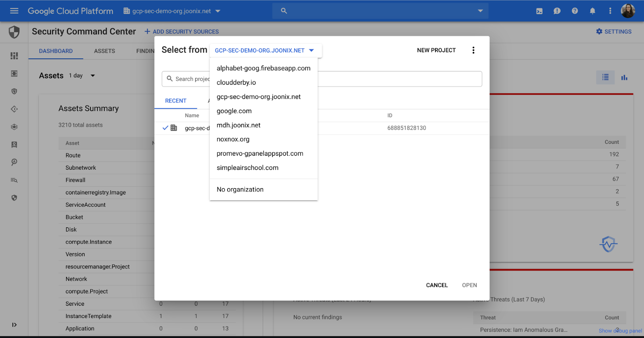Viewport: 644px width, 338px height.
Task: Click the Security Command Center shield icon
Action: 14,32
